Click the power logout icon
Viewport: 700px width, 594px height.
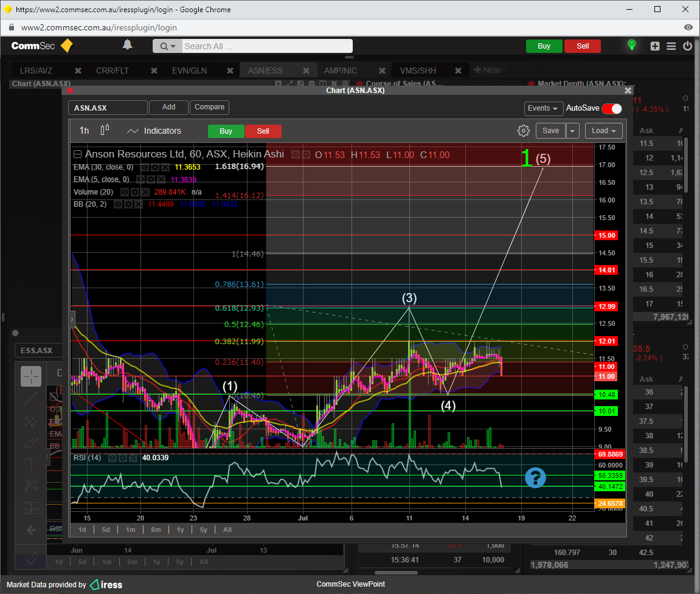coord(687,46)
